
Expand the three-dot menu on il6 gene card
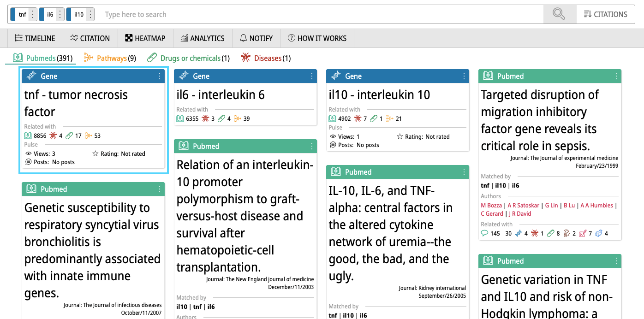(x=312, y=76)
